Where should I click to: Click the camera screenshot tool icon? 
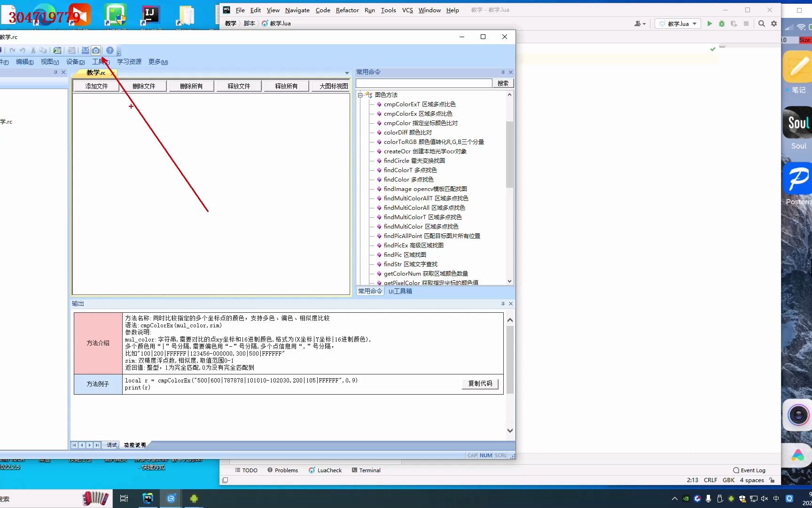[96, 50]
